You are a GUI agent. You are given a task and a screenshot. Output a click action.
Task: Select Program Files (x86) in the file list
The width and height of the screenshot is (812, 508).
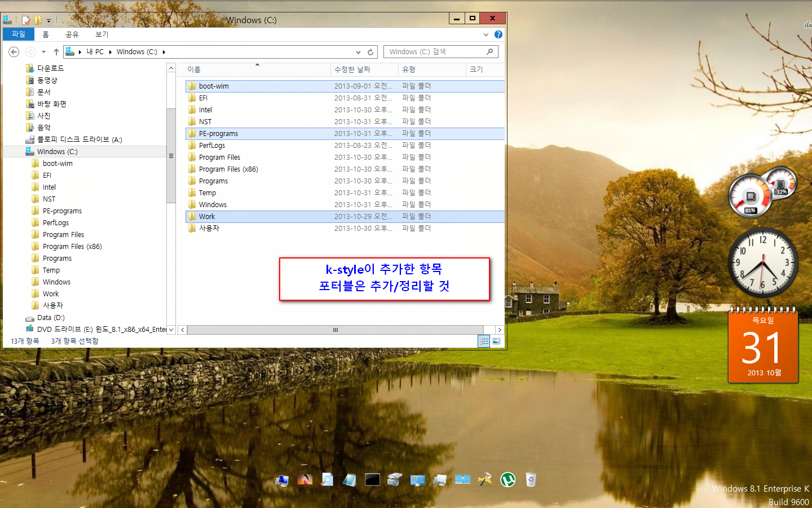[x=345, y=169]
